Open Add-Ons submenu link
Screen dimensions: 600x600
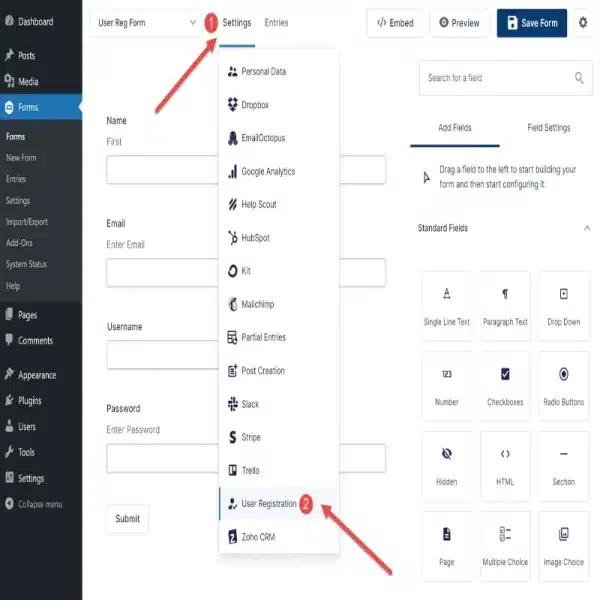[x=19, y=243]
